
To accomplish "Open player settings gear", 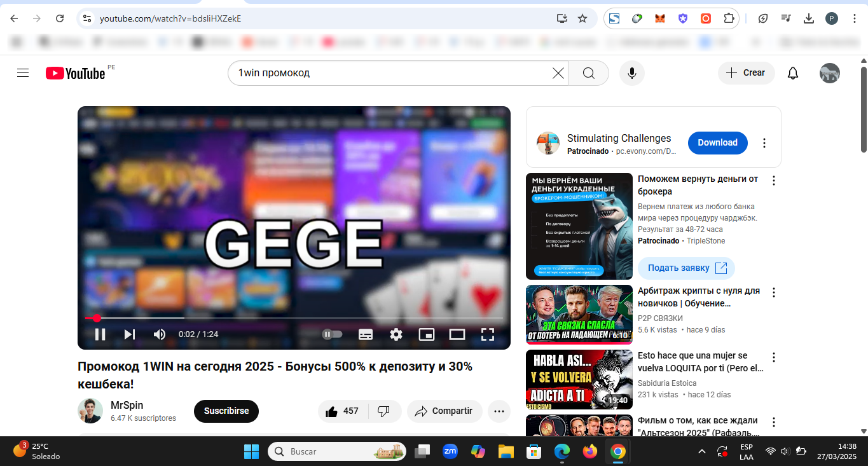I will 396,334.
